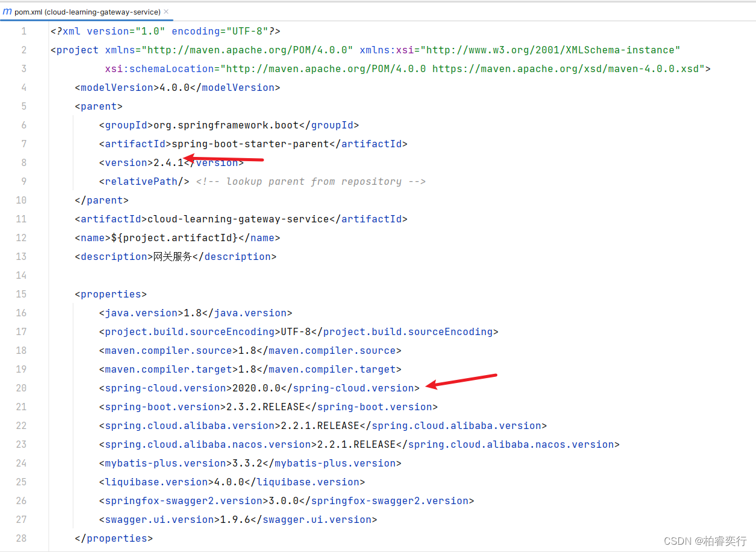Click the opening mybatis-plus.version tag
Image resolution: width=756 pixels, height=552 pixels.
(x=166, y=463)
